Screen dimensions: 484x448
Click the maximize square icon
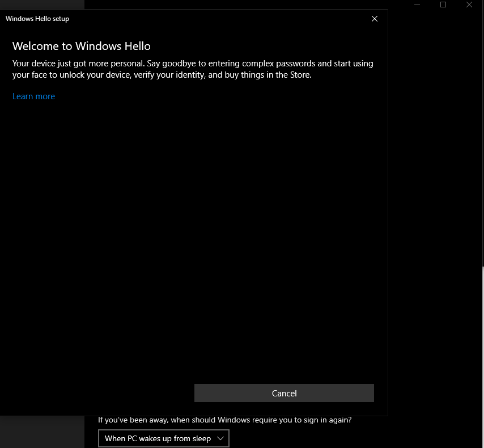(443, 5)
